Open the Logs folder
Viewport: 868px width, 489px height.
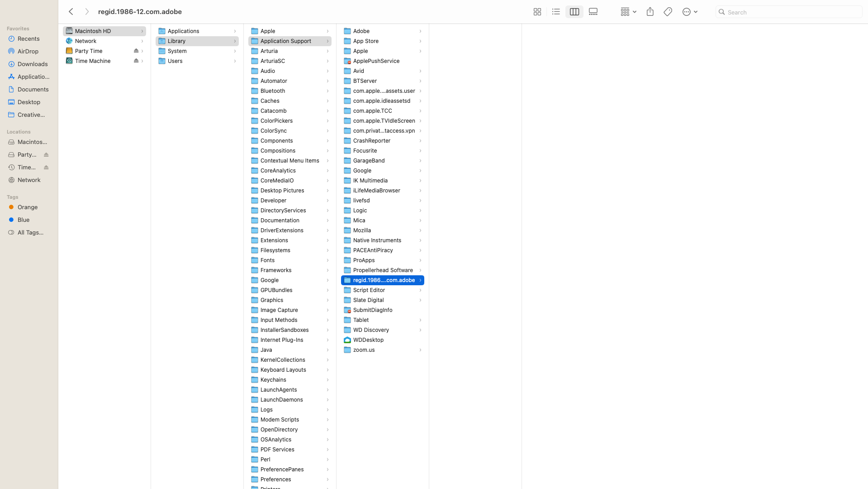(x=290, y=410)
